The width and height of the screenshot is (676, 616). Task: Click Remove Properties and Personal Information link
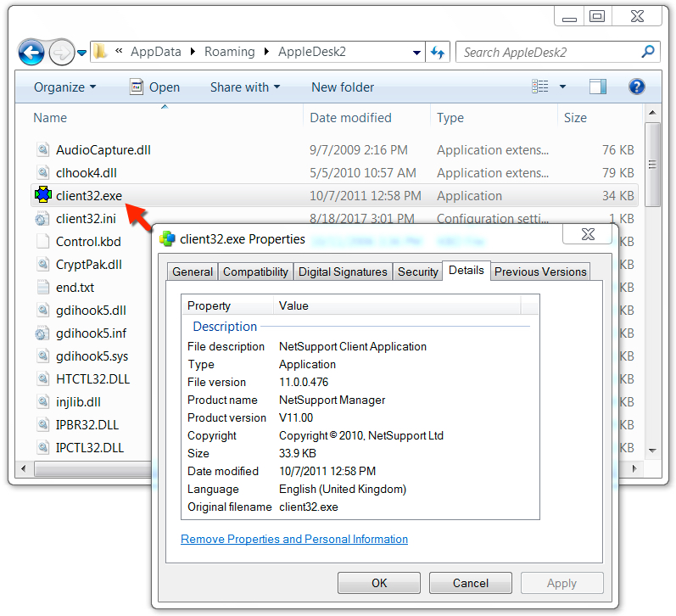pos(294,540)
